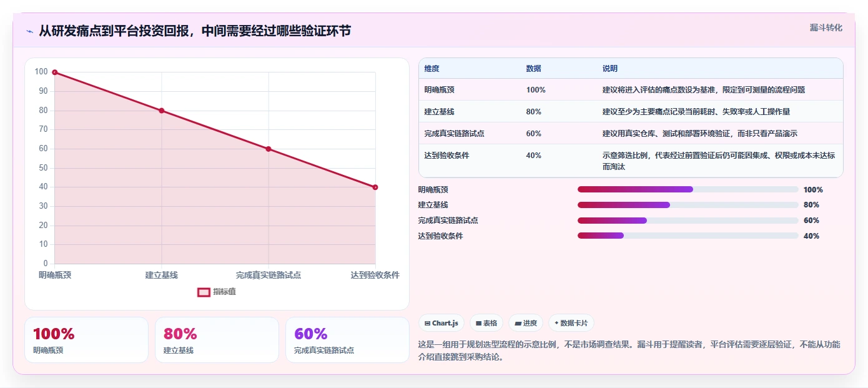Screen dimensions: 868x388
Task: Click the footer note starting 这是一组用于规划
Action: pyautogui.click(x=629, y=351)
